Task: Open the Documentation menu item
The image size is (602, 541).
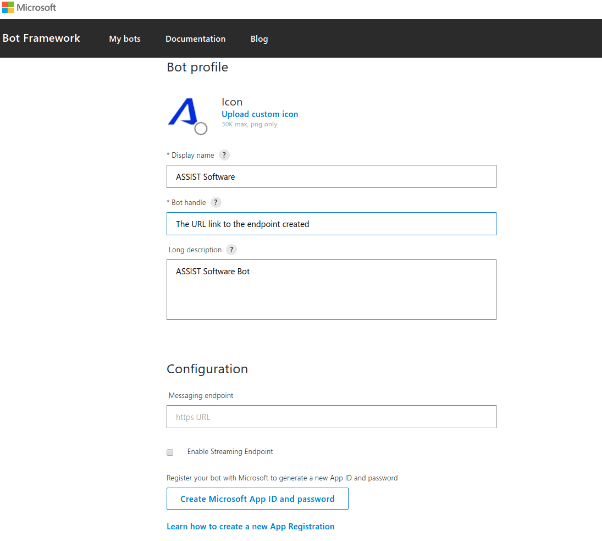Action: pos(195,39)
